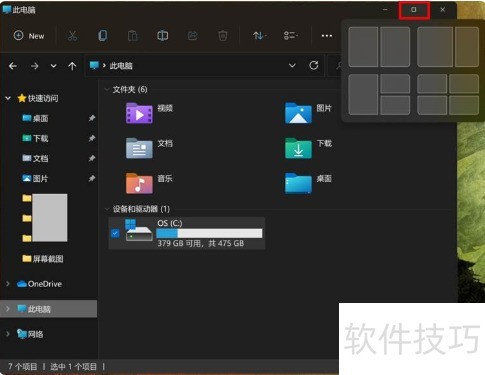The image size is (485, 375).
Task: Click pin icon beside sidebar 图片
Action: [92, 178]
